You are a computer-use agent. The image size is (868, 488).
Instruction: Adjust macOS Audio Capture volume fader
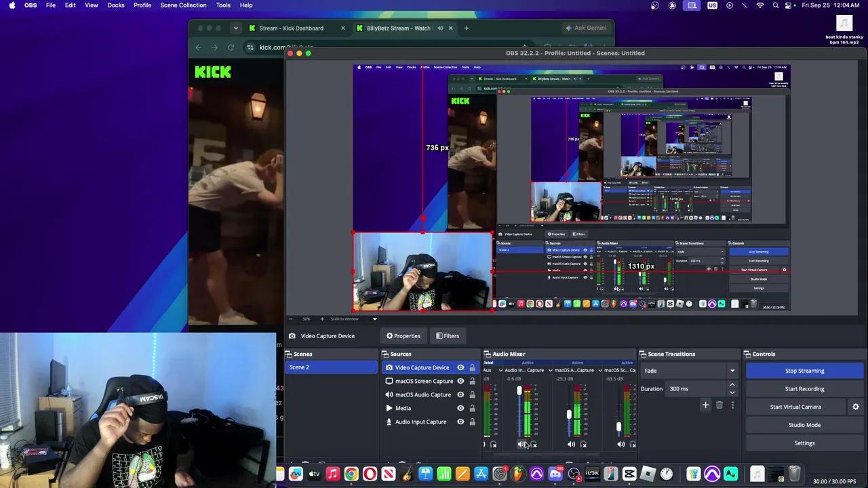point(569,414)
